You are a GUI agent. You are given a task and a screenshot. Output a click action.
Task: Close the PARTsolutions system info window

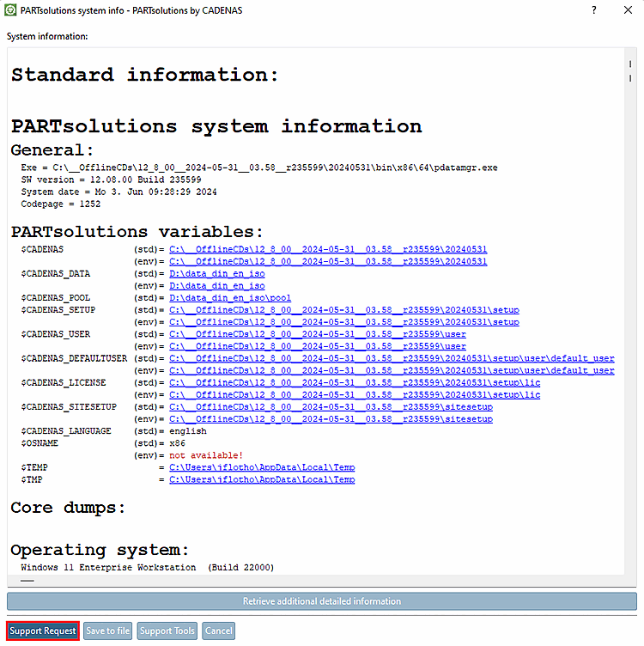pos(628,10)
